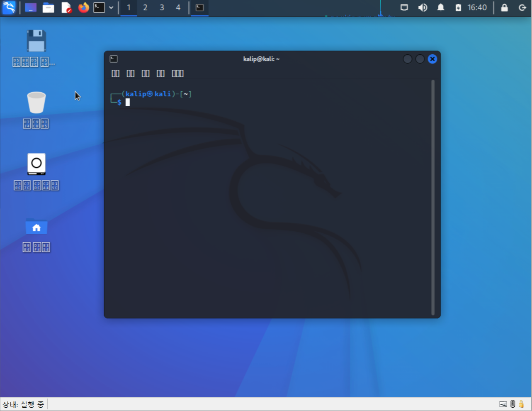Click the (kalip㉿kali)-[~] prompt text

tap(157, 94)
